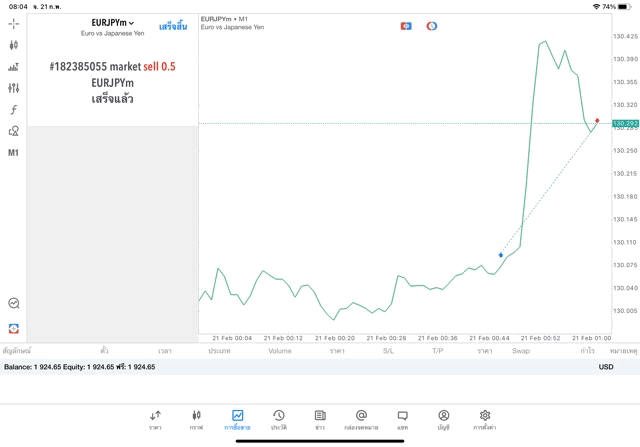Click the circular chart icon in left sidebar
Image resolution: width=640 pixels, height=447 pixels.
pos(13,303)
